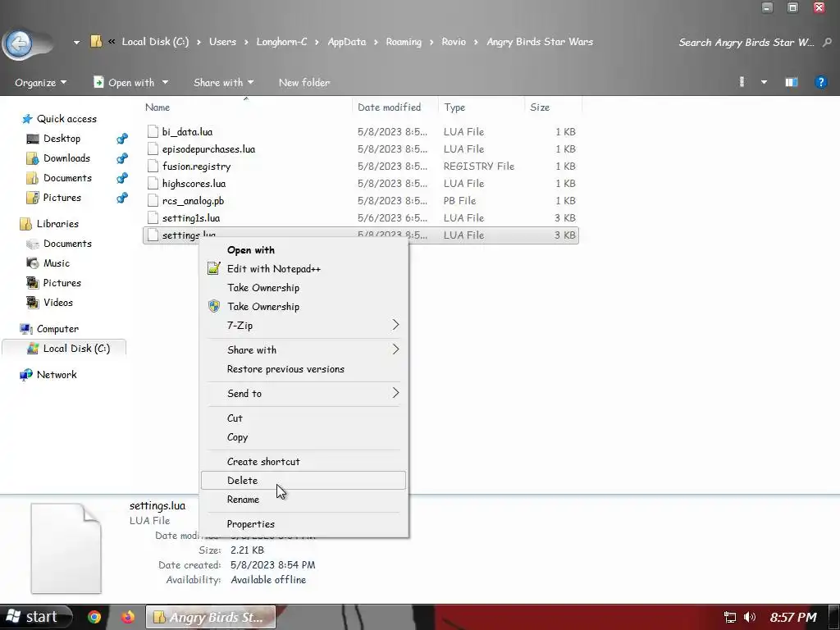The height and width of the screenshot is (630, 840).
Task: Click the Search Angry Birds Star Wars box
Action: (746, 43)
